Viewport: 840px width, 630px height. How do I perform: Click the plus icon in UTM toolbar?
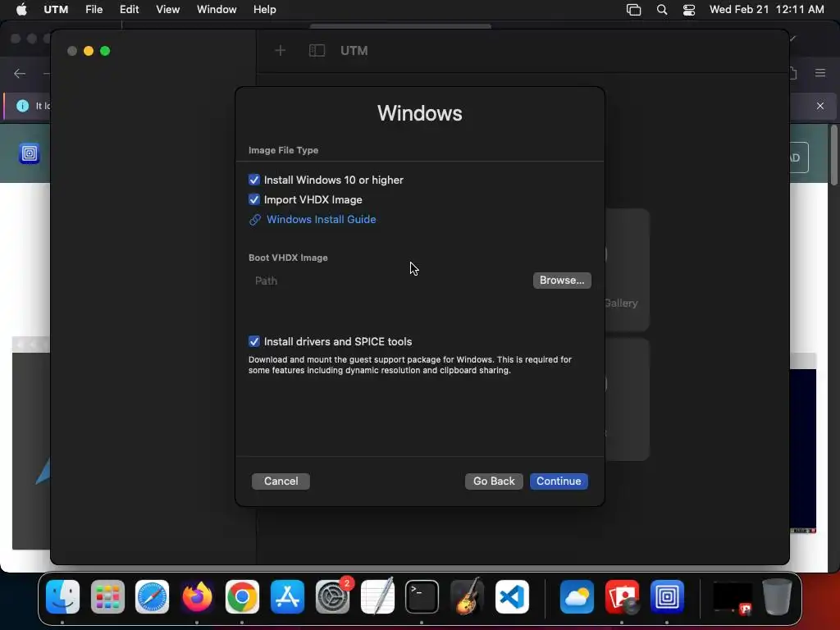281,50
